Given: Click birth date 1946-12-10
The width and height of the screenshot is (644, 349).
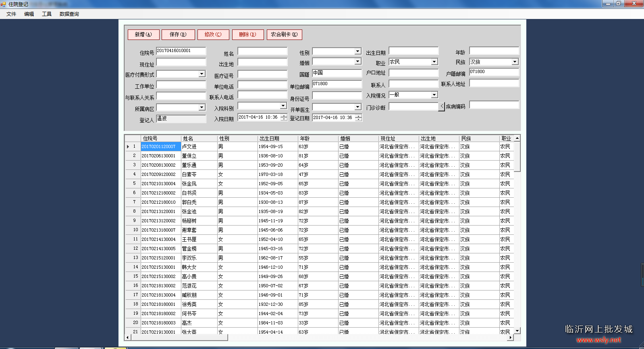Looking at the screenshot, I should tap(278, 267).
